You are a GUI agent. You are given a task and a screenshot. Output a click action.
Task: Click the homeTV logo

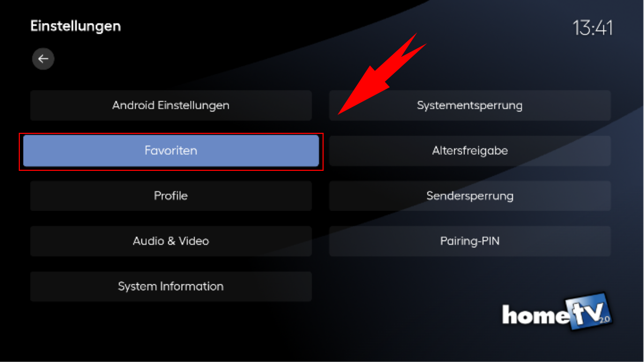pos(557,312)
